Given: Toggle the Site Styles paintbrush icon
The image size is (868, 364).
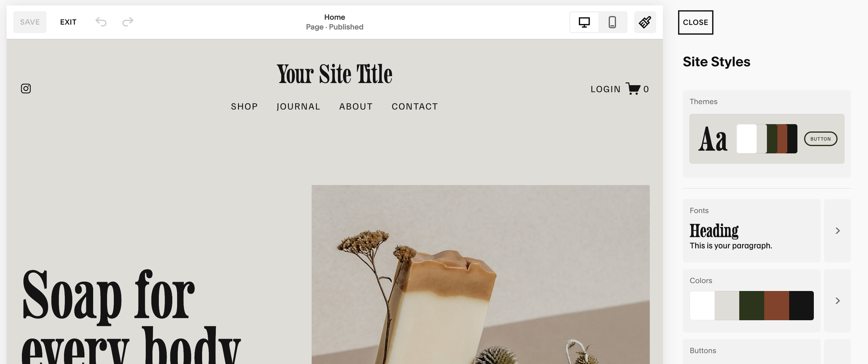Looking at the screenshot, I should coord(645,22).
